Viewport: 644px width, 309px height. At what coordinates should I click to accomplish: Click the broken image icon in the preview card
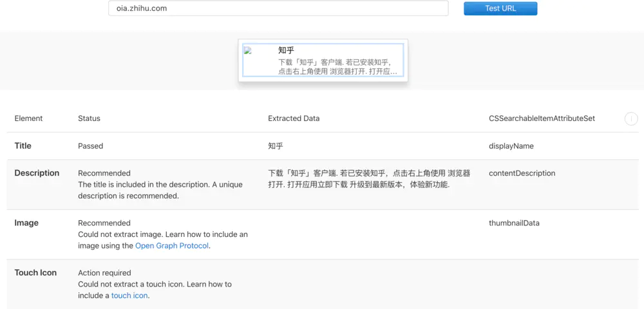(247, 51)
